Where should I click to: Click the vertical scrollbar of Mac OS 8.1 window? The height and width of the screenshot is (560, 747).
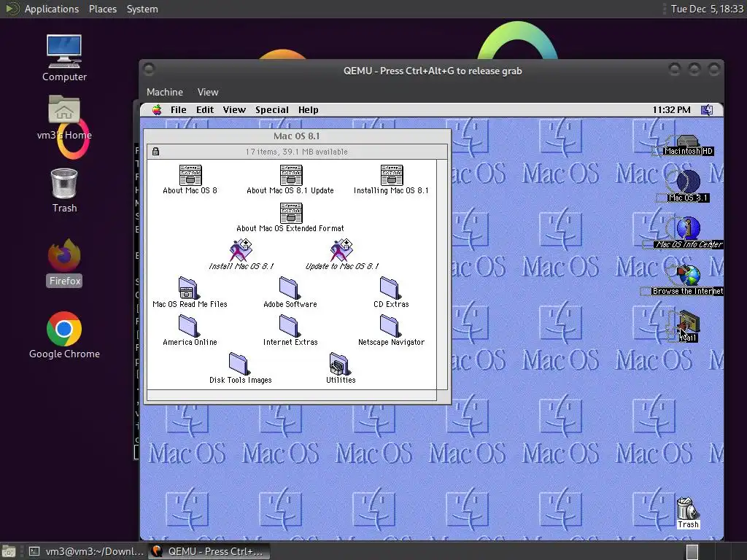click(442, 274)
